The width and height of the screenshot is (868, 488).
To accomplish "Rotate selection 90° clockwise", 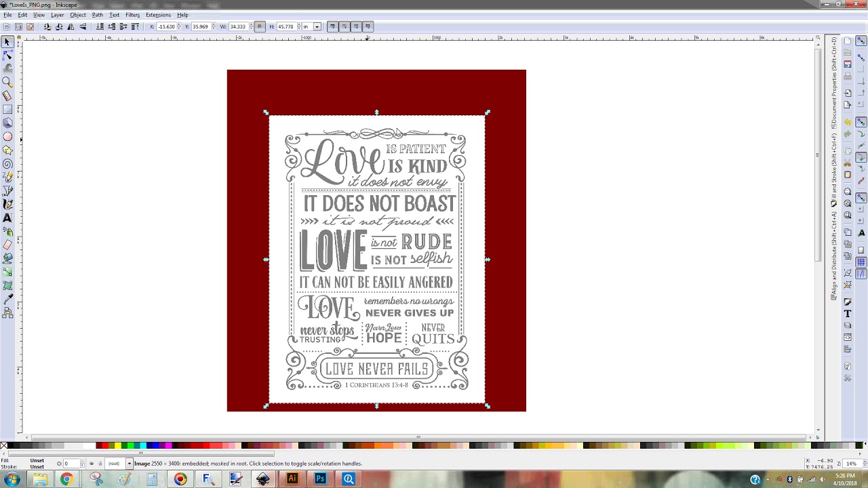I will coord(59,26).
